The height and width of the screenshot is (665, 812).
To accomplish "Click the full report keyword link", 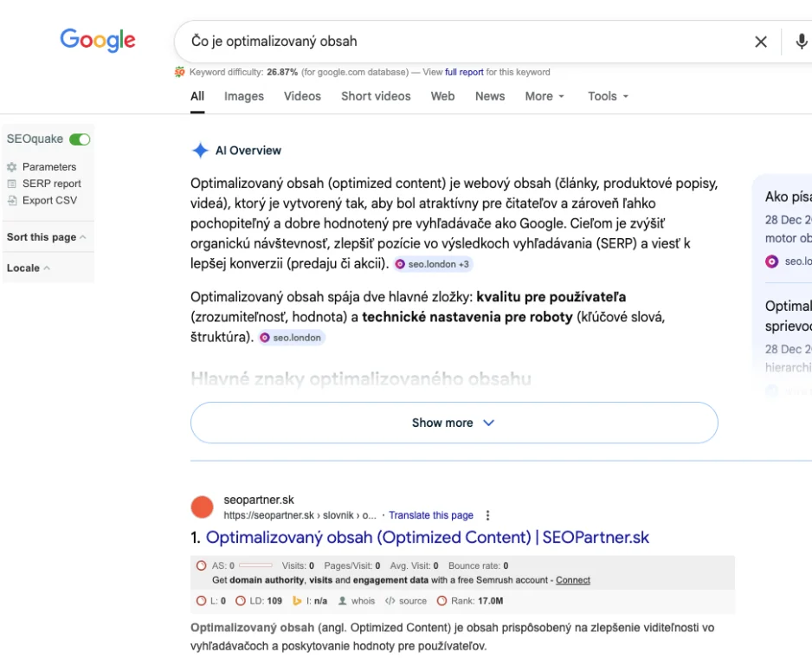I will (x=464, y=73).
